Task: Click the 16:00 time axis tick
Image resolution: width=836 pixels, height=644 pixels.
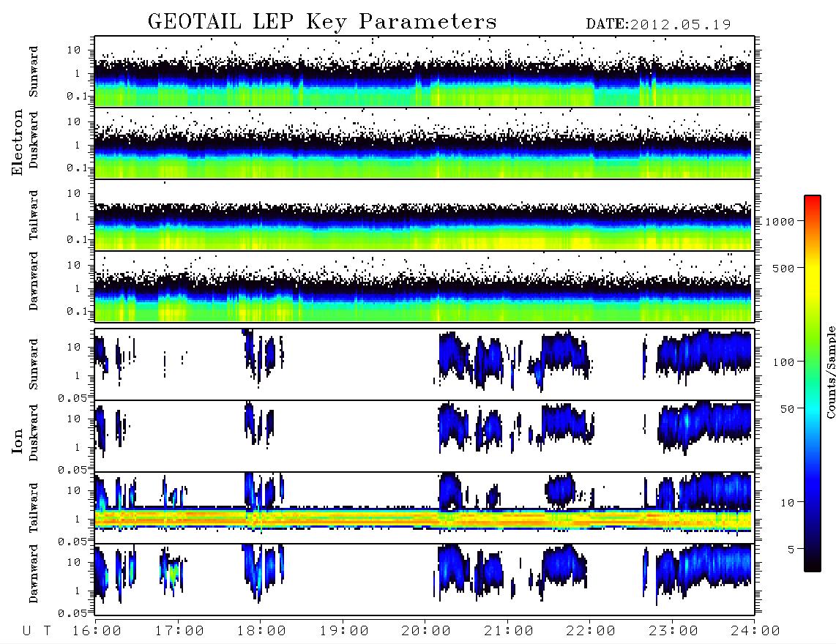Action: coord(97,631)
